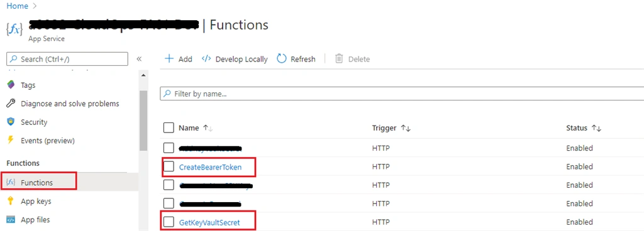Open App files in the sidebar
Viewport: 644px width, 231px height.
click(35, 220)
